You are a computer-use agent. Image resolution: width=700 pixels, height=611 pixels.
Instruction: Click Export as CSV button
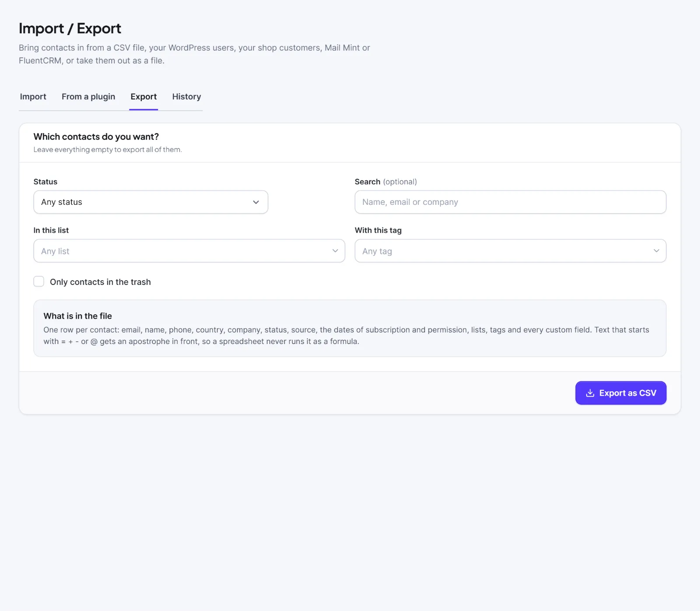(621, 393)
